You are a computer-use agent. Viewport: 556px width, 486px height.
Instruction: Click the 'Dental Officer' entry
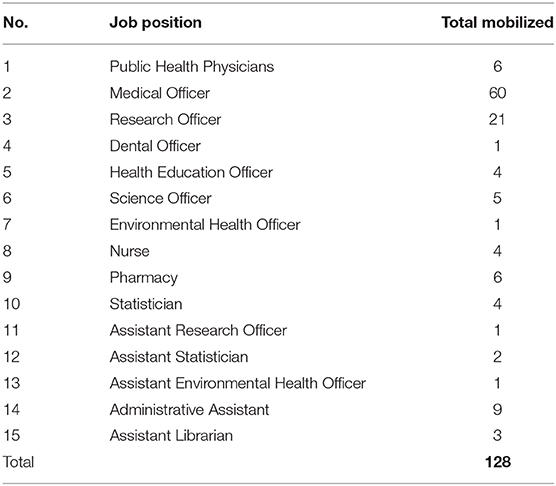point(155,146)
